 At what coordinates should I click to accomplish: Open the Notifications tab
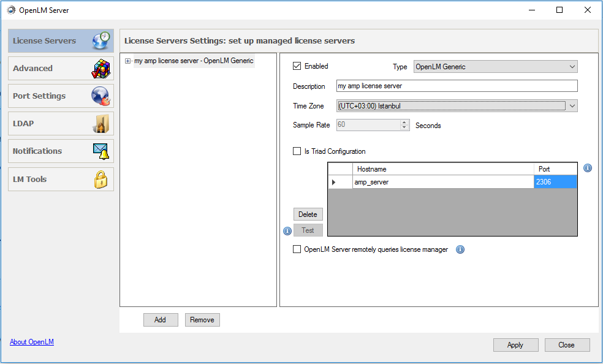tap(38, 151)
